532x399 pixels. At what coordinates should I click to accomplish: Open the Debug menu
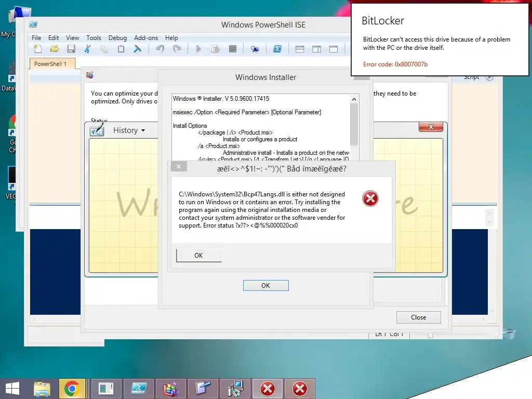[117, 37]
